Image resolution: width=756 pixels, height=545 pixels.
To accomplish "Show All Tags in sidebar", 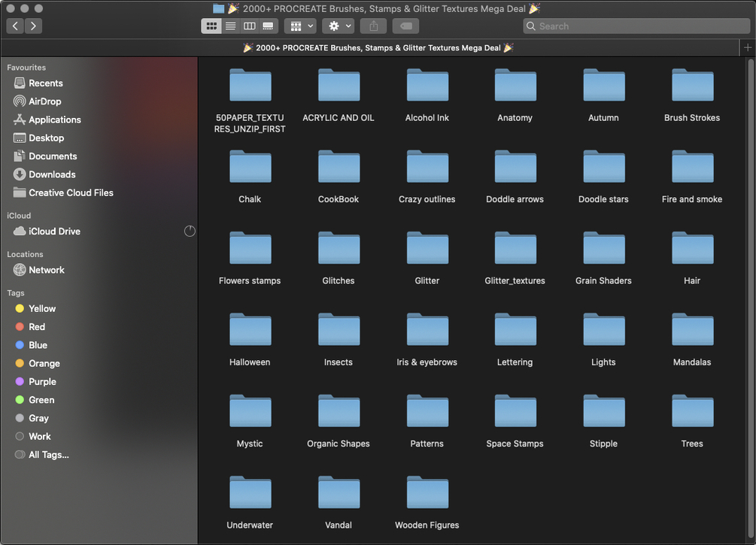I will click(41, 456).
